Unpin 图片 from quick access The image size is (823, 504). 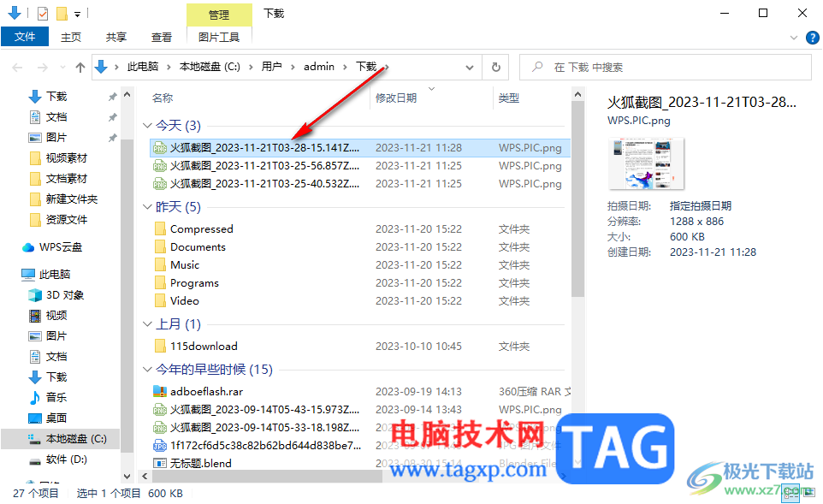click(x=111, y=137)
